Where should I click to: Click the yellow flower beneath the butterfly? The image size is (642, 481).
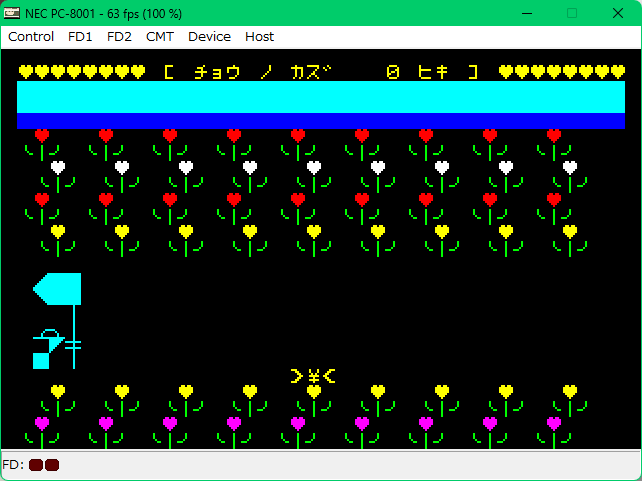point(313,393)
